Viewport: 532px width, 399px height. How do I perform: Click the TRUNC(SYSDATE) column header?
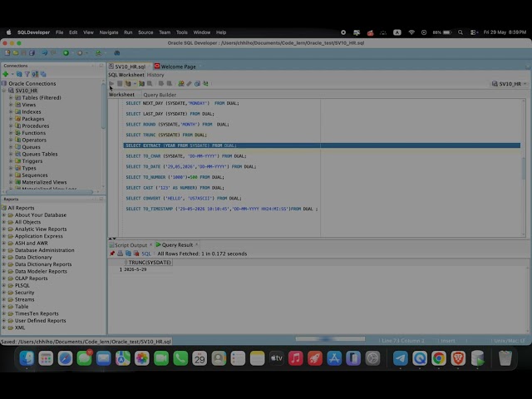click(150, 263)
